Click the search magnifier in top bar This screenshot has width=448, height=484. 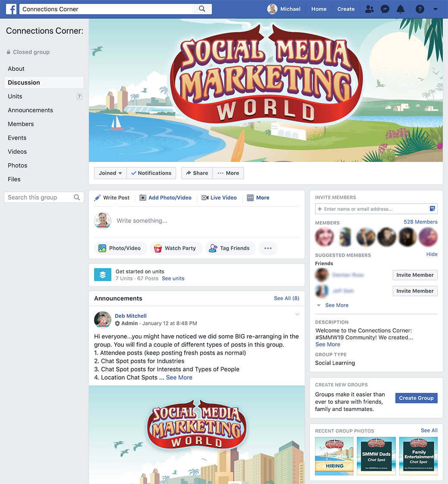tap(202, 9)
